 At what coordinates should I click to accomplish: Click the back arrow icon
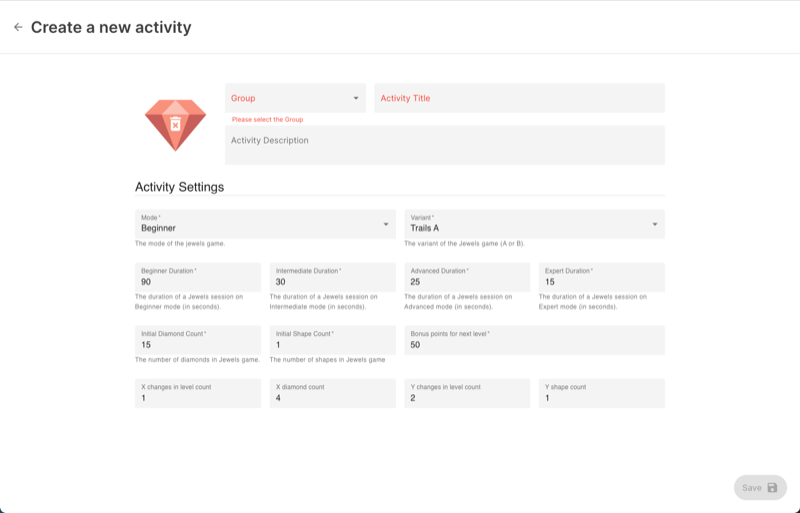click(x=18, y=27)
